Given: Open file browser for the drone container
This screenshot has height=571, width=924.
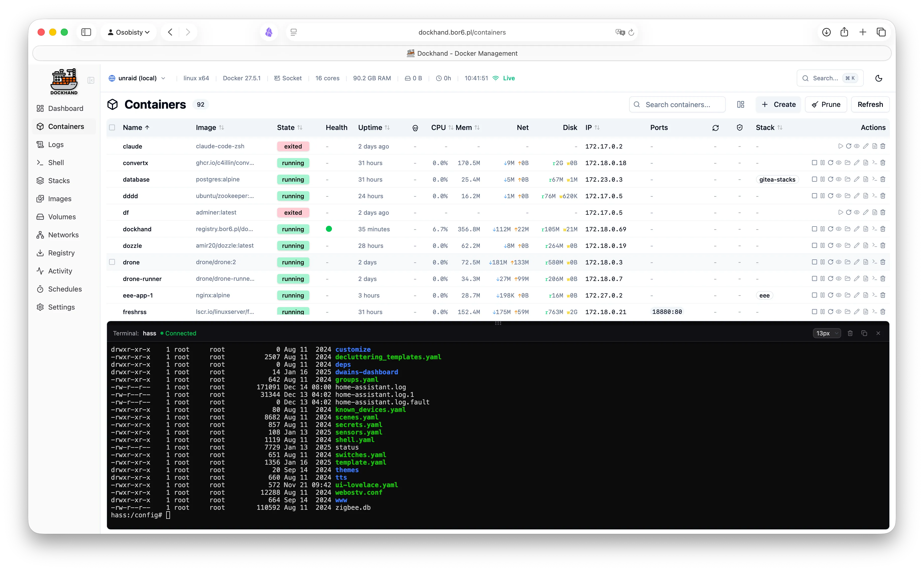Looking at the screenshot, I should (848, 262).
